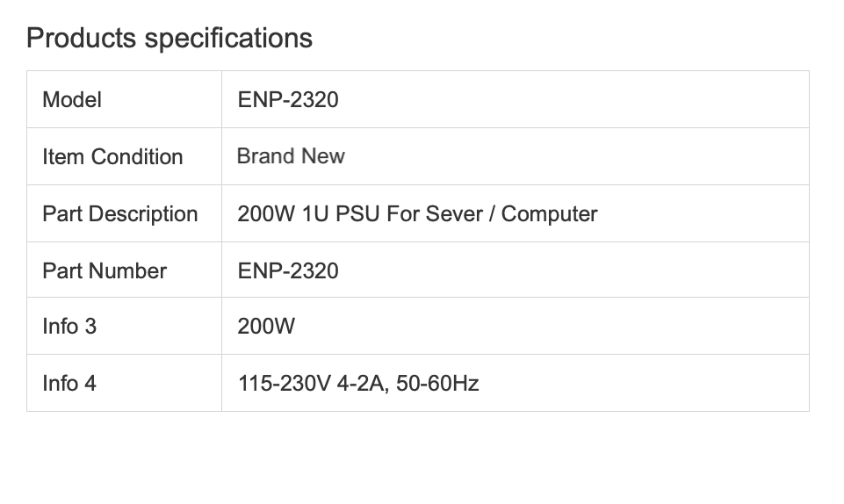The width and height of the screenshot is (844, 504).
Task: Click the word specifications in the heading
Action: tap(228, 39)
